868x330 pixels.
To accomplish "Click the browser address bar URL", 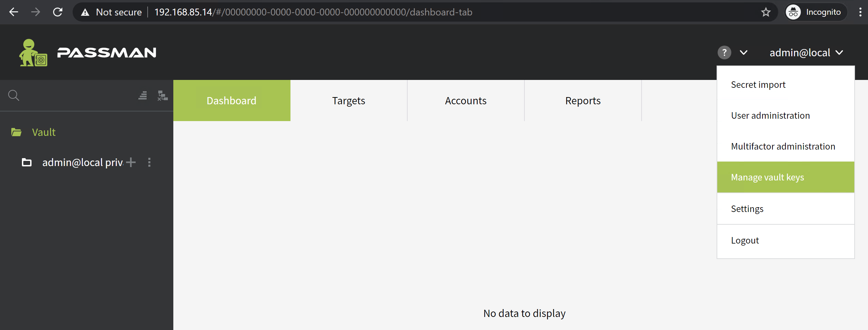I will point(313,12).
